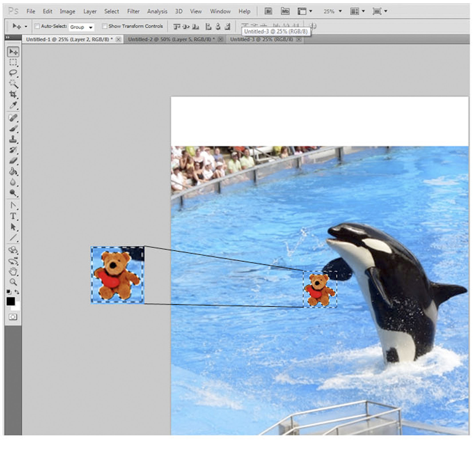Select the Path Selection tool
The image size is (476, 450).
13,227
